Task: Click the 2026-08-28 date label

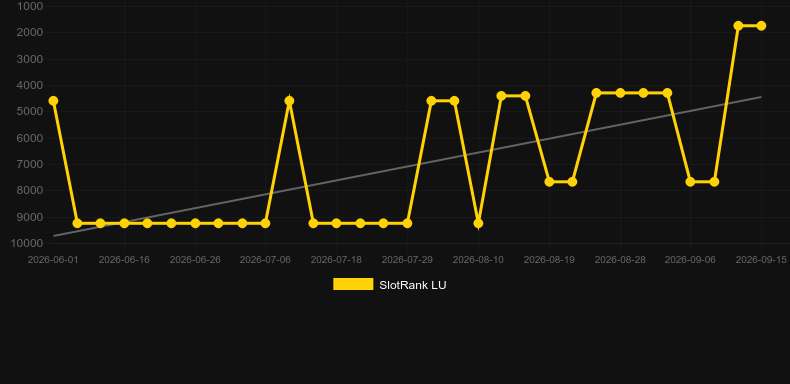Action: [620, 260]
